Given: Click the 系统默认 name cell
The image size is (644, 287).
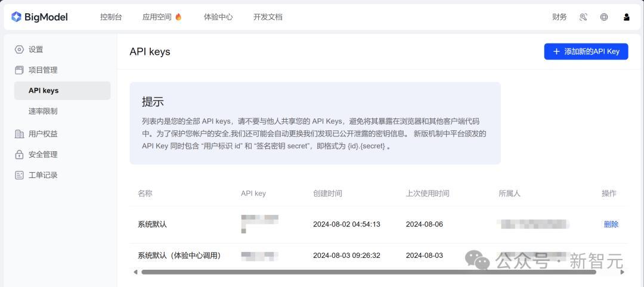Looking at the screenshot, I should coord(153,224).
